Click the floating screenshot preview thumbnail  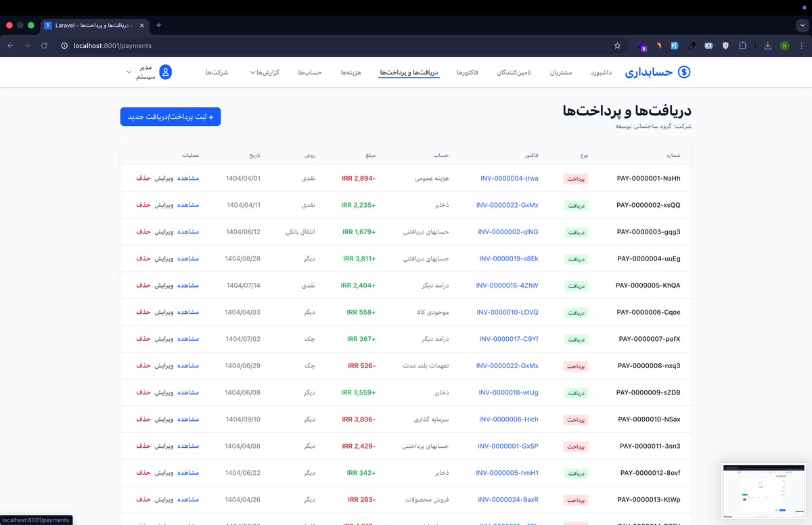tap(763, 490)
